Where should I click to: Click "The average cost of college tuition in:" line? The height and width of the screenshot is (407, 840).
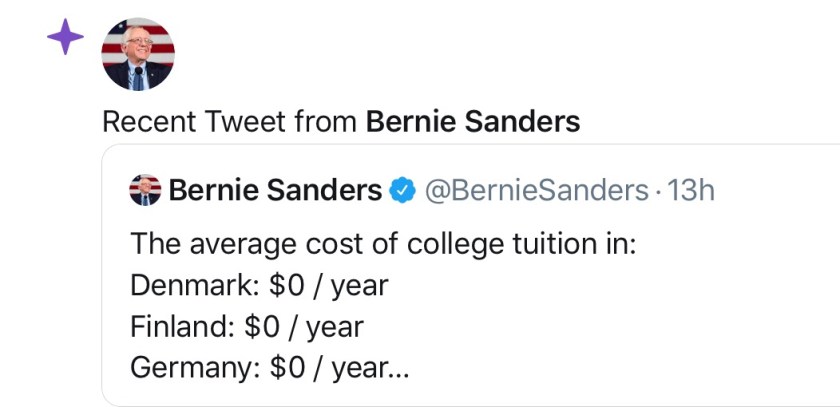383,245
